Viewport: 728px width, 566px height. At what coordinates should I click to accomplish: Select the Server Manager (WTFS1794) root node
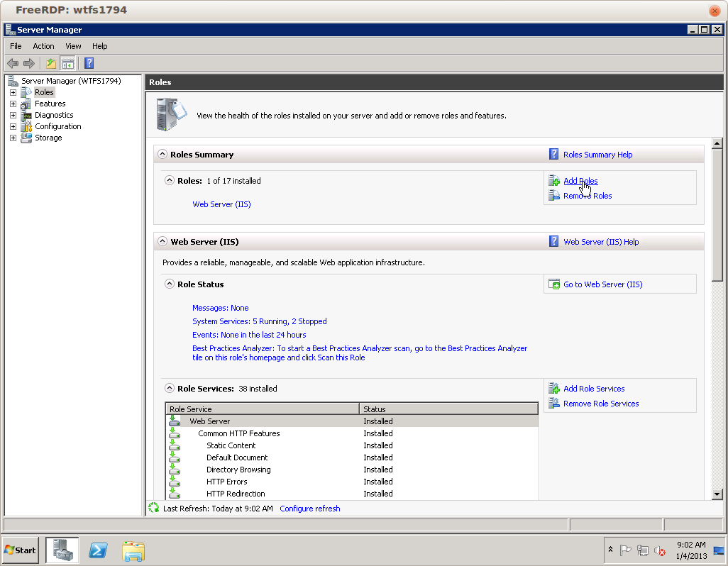click(70, 81)
